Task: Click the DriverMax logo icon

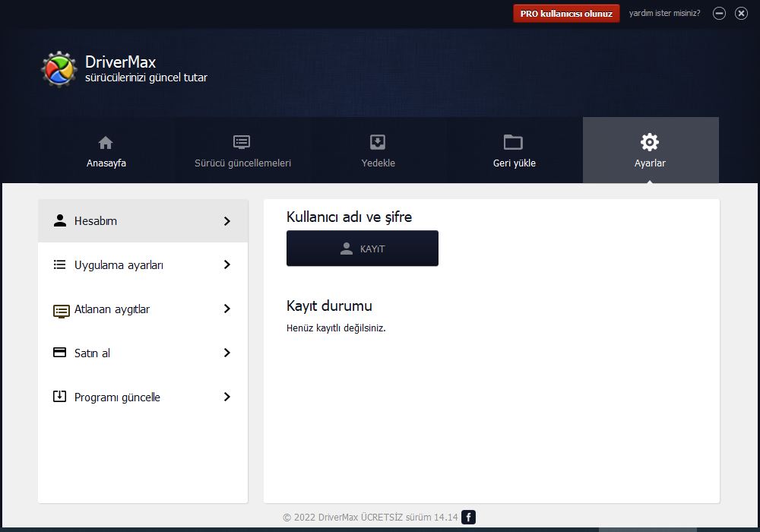Action: 59,69
